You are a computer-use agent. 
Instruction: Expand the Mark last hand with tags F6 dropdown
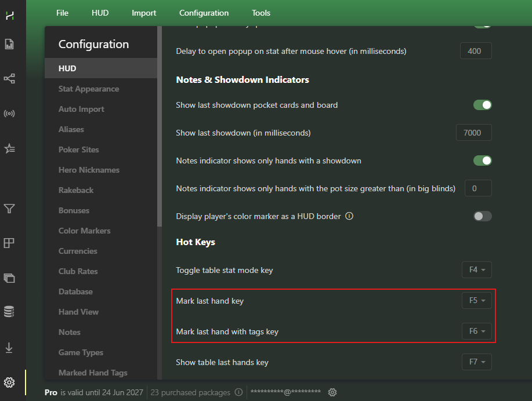477,331
